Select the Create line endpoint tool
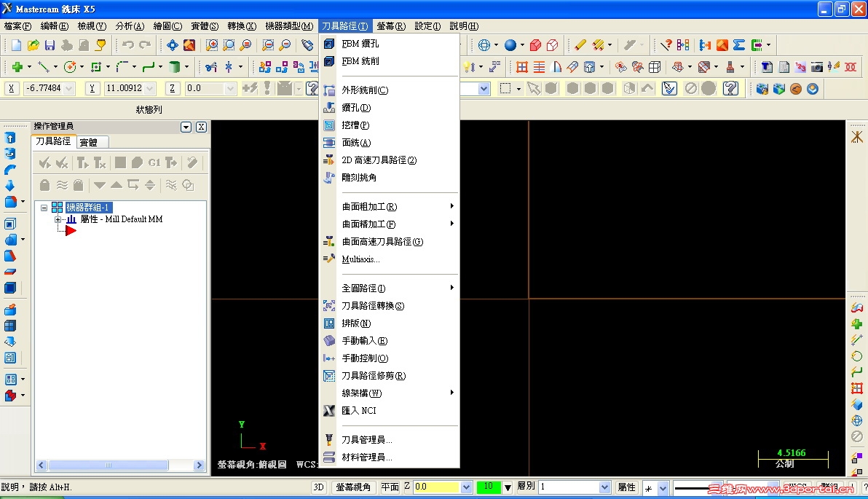 [43, 67]
